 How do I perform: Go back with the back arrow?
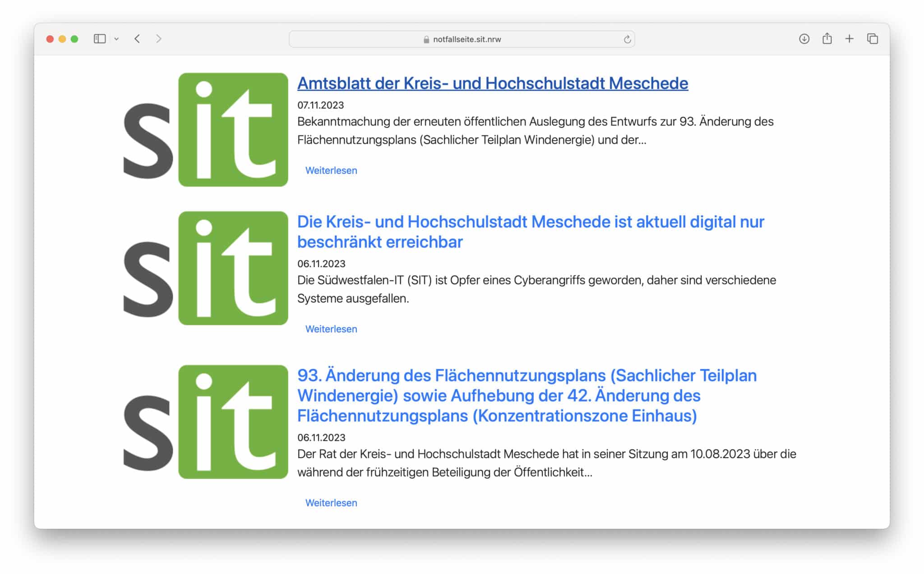point(137,39)
